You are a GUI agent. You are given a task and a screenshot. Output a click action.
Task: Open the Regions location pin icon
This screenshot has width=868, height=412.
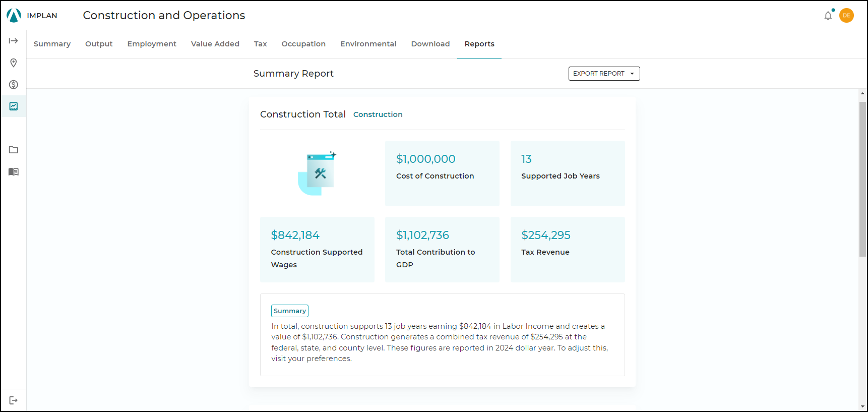14,63
